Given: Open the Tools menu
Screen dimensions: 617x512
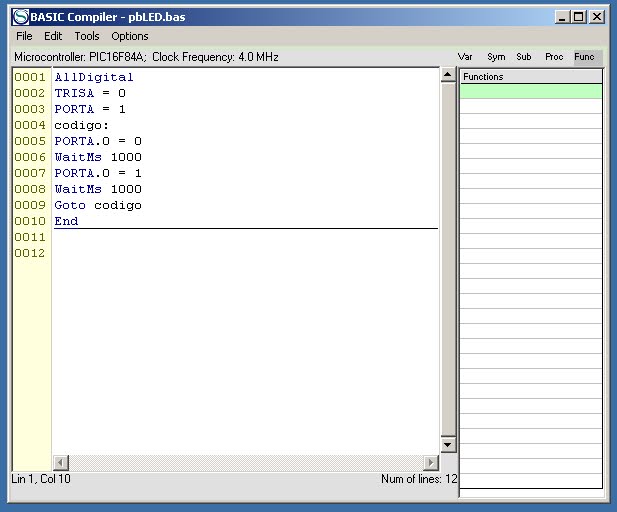Looking at the screenshot, I should pyautogui.click(x=87, y=36).
